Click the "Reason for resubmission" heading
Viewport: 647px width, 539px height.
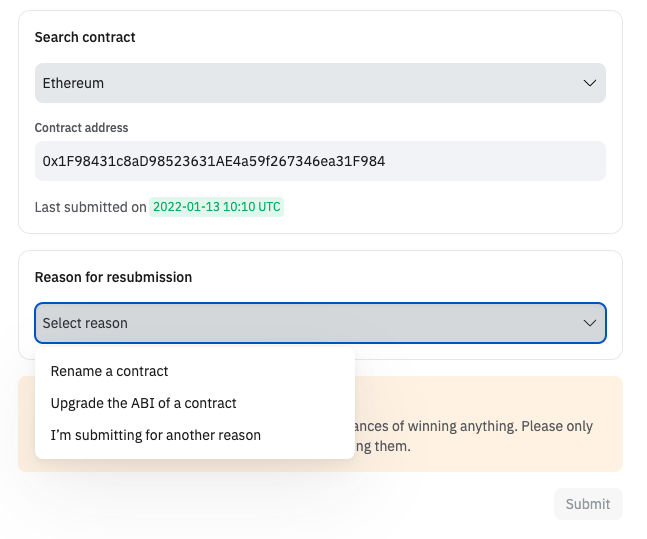(113, 277)
